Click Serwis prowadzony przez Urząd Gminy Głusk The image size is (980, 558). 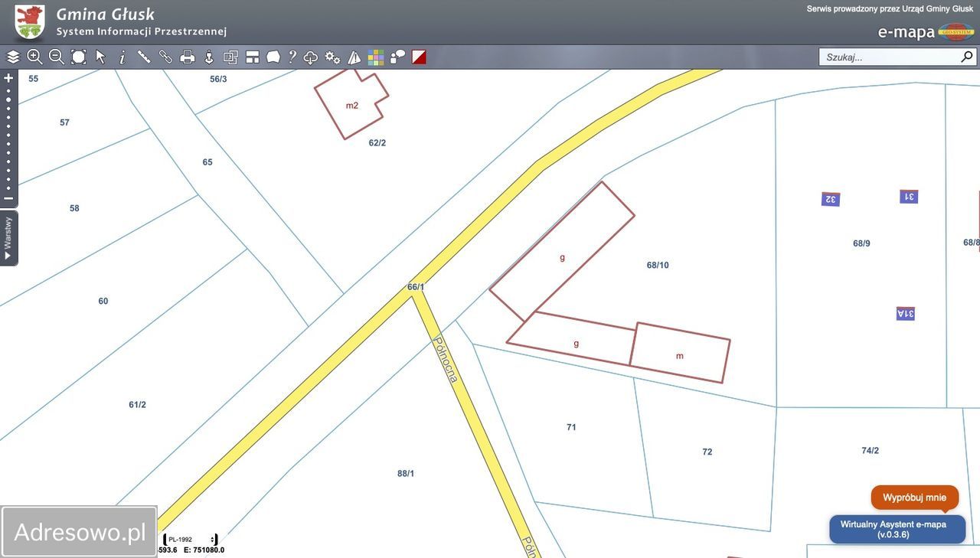click(x=890, y=9)
